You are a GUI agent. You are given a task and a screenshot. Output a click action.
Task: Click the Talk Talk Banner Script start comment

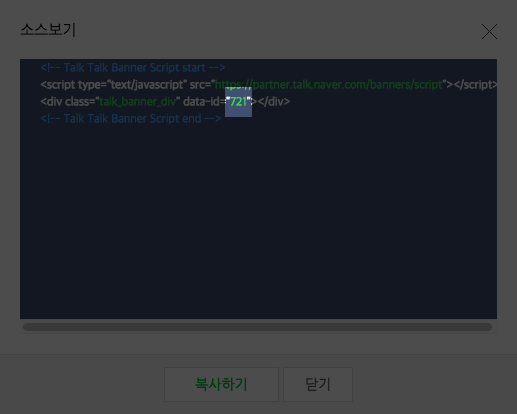click(133, 68)
